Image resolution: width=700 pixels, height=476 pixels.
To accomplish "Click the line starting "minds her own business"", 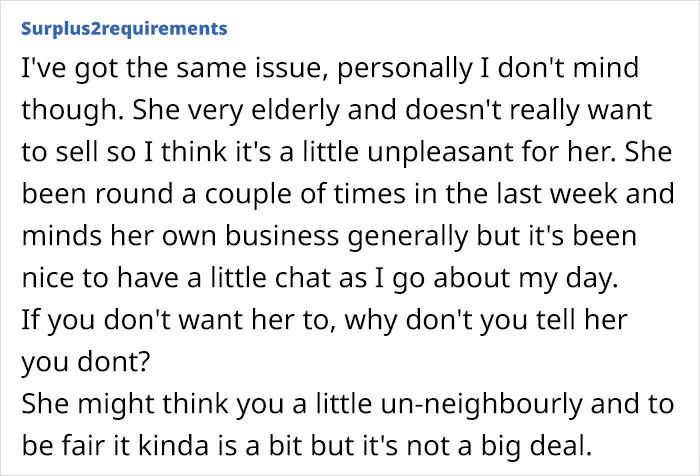I will [x=329, y=237].
